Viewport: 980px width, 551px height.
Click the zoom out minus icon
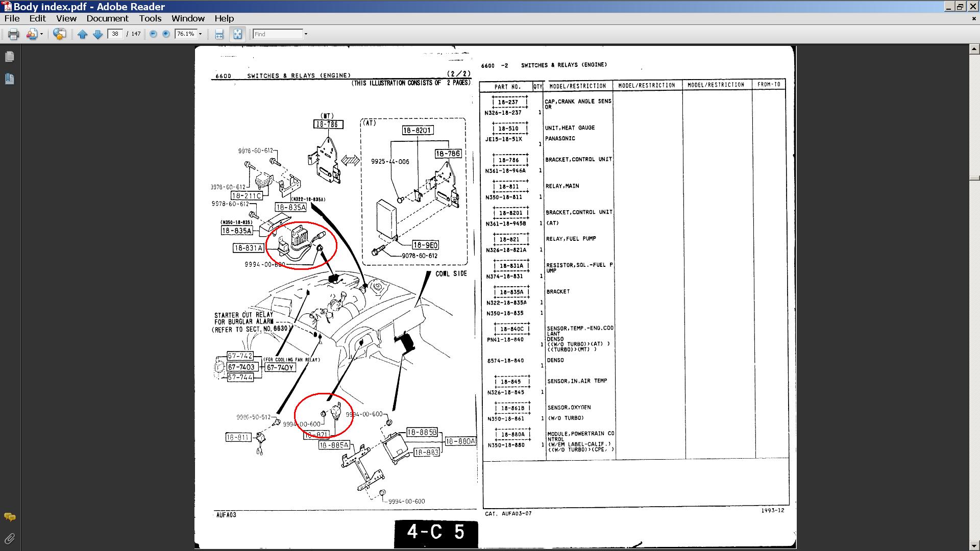[153, 34]
